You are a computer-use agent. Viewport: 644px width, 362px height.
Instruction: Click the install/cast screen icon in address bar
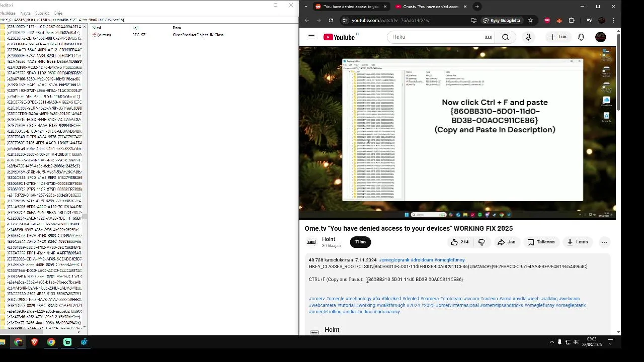point(473,20)
